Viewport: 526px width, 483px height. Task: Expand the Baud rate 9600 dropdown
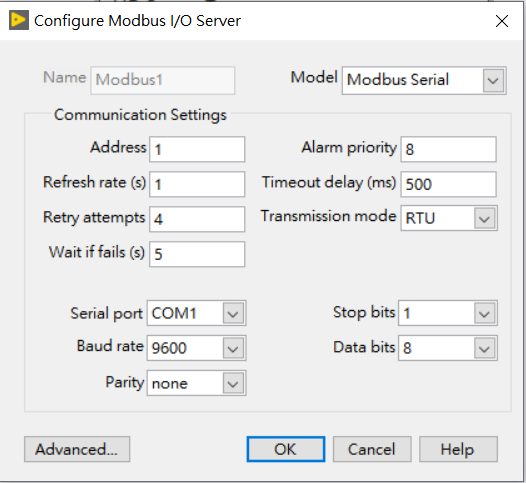[x=197, y=348]
